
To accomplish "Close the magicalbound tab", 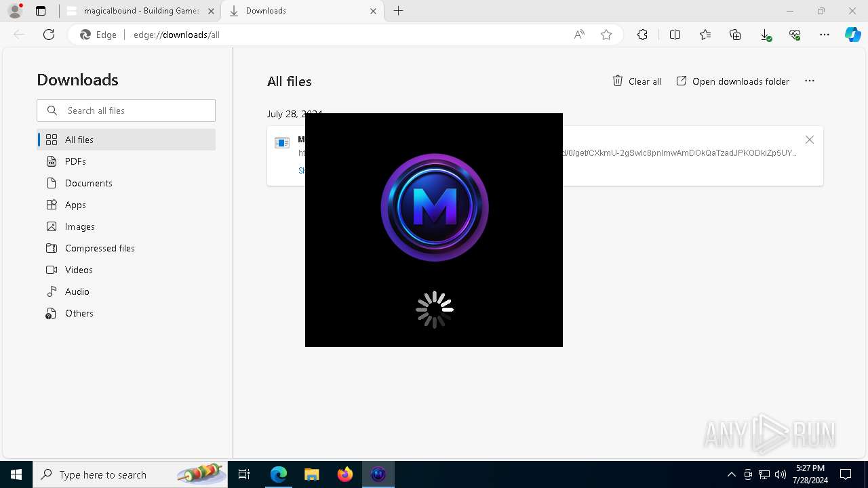I will (211, 11).
